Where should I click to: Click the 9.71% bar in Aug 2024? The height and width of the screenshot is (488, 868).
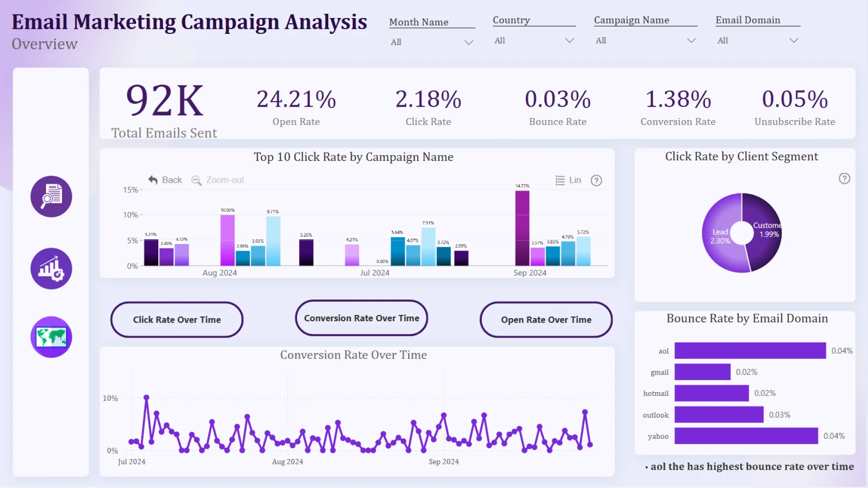pos(273,241)
